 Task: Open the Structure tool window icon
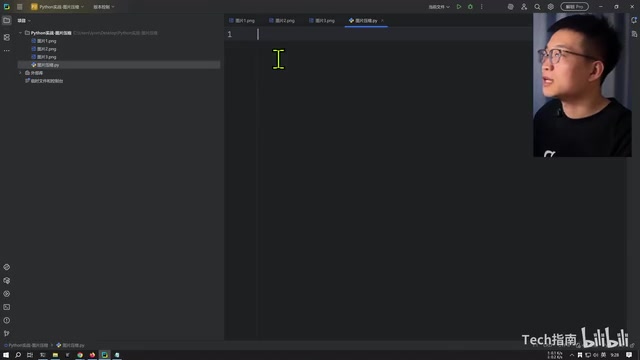tap(7, 37)
